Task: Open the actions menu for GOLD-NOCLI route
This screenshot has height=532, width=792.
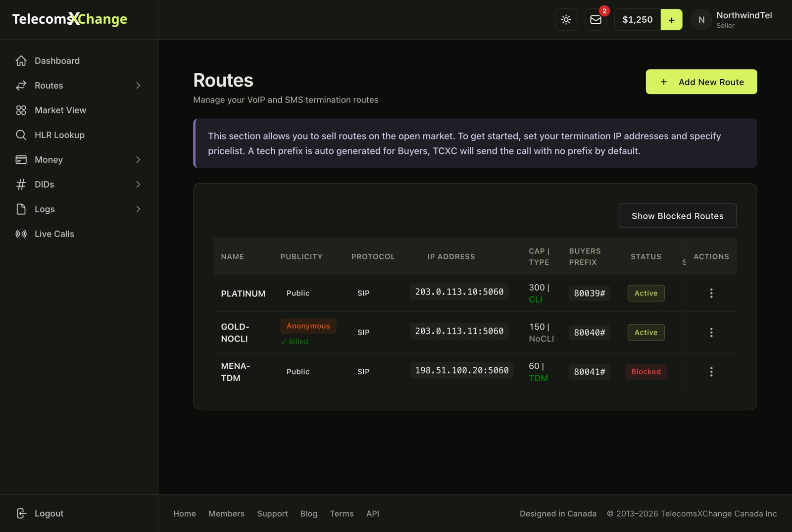Action: pyautogui.click(x=711, y=332)
